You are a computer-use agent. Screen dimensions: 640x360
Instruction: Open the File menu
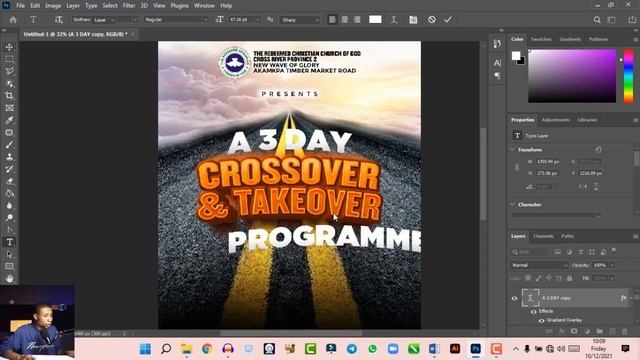(20, 6)
